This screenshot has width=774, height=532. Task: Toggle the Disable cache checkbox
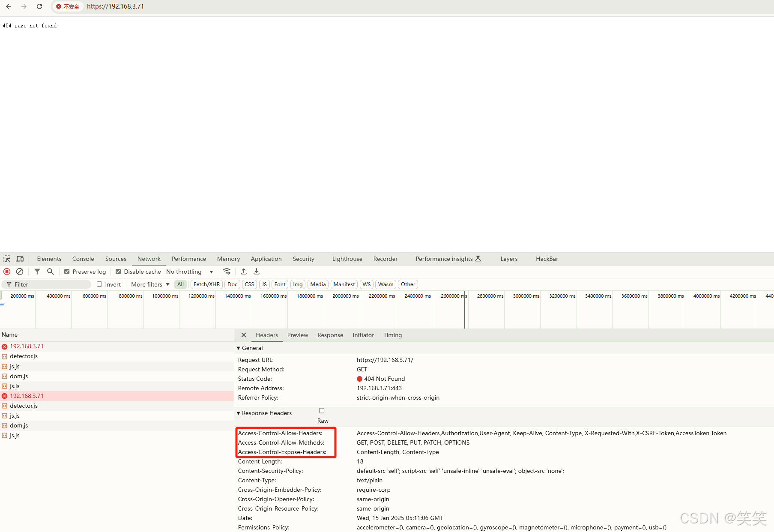[x=118, y=272]
